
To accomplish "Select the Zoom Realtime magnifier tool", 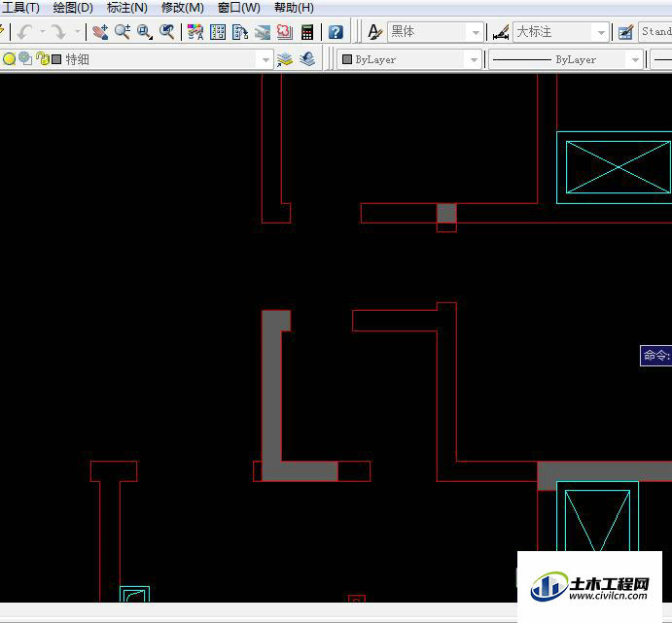I will pos(123,32).
